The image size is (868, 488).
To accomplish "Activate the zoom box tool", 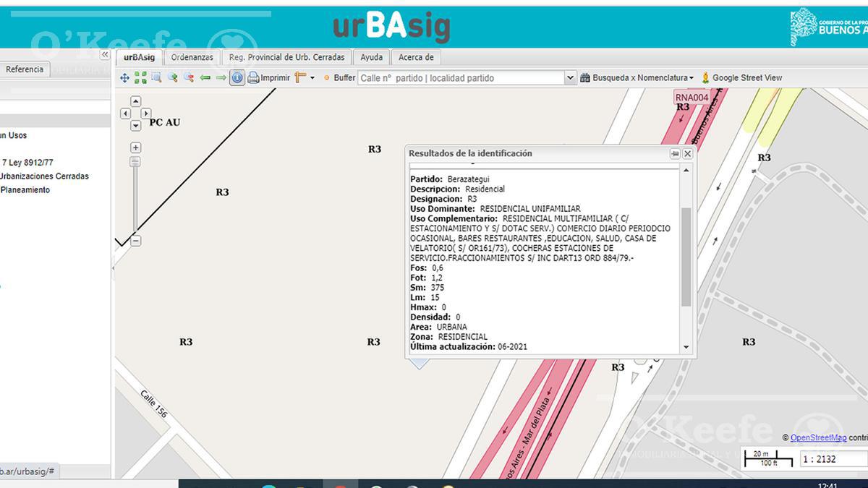I will pyautogui.click(x=156, y=77).
